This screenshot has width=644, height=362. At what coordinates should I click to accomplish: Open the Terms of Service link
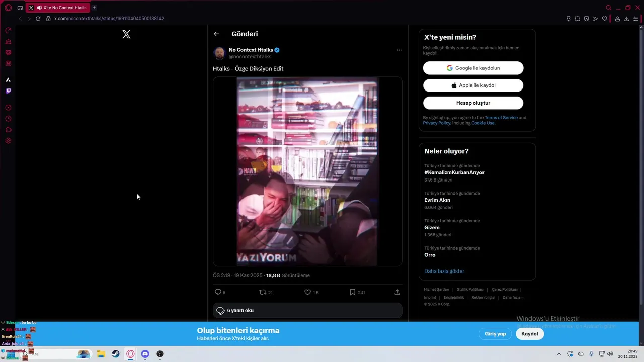tap(501, 118)
